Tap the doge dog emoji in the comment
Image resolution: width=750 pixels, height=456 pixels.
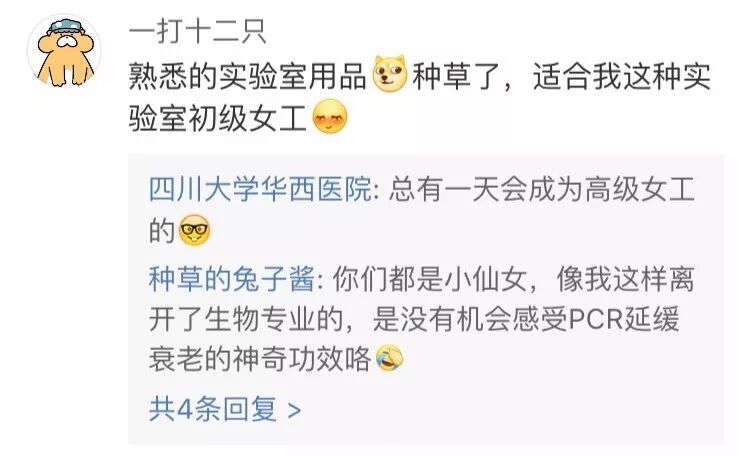click(x=390, y=74)
